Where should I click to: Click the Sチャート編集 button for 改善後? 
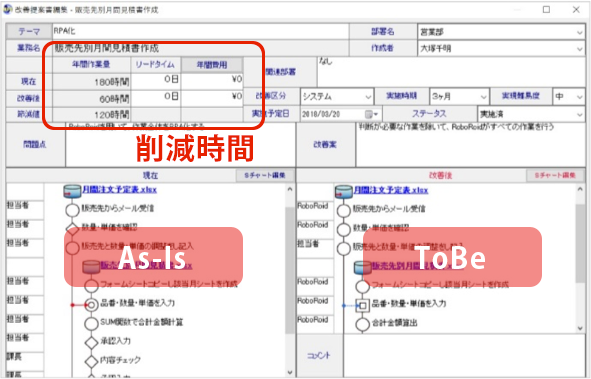(555, 175)
